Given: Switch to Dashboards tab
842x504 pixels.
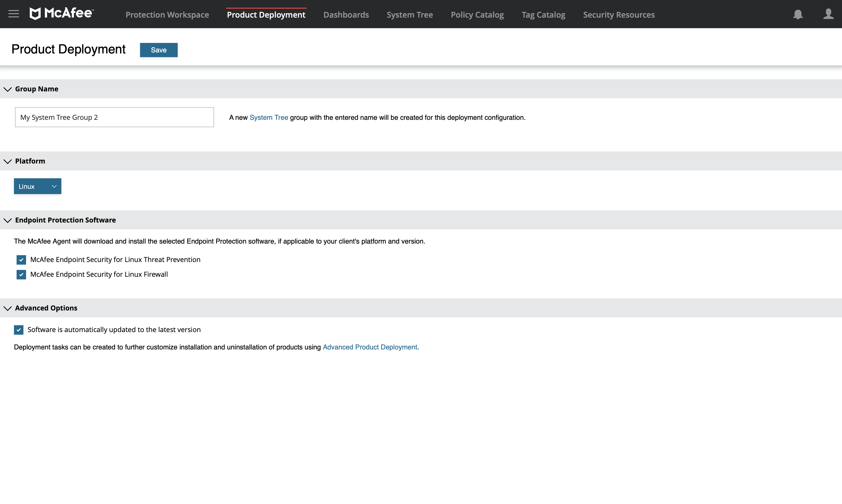Looking at the screenshot, I should (346, 14).
